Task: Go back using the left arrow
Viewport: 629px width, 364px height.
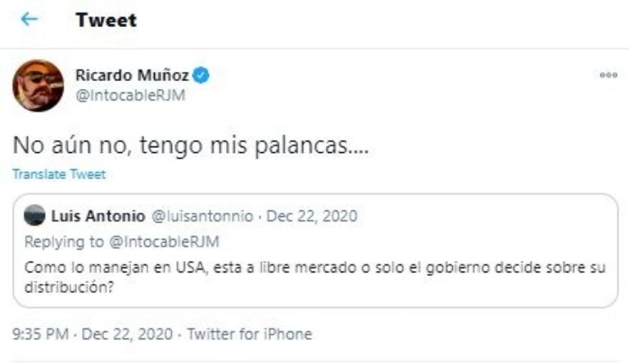Action: pos(29,20)
